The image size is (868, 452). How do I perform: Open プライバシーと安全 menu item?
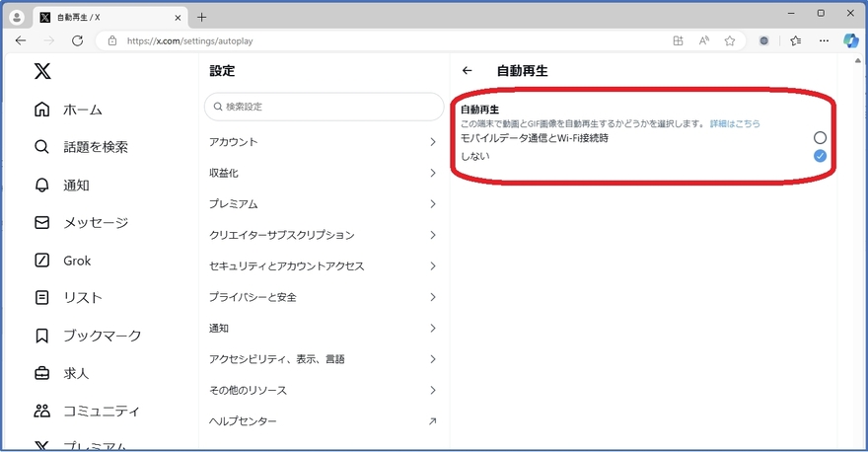[x=324, y=297]
